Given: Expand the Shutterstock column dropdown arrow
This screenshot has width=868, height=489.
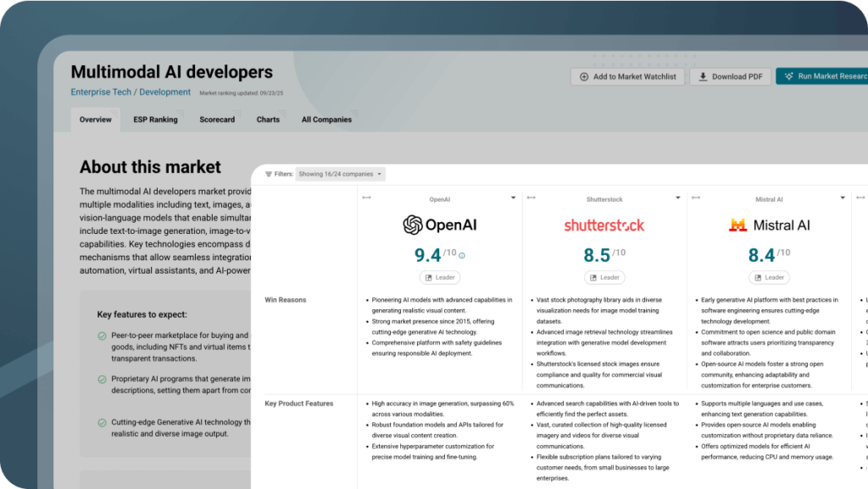Looking at the screenshot, I should 677,198.
